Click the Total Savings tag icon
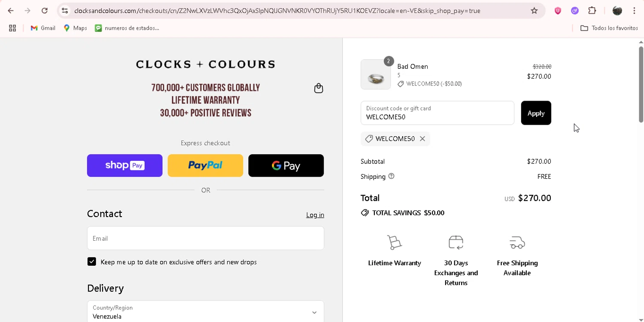 [x=365, y=213]
